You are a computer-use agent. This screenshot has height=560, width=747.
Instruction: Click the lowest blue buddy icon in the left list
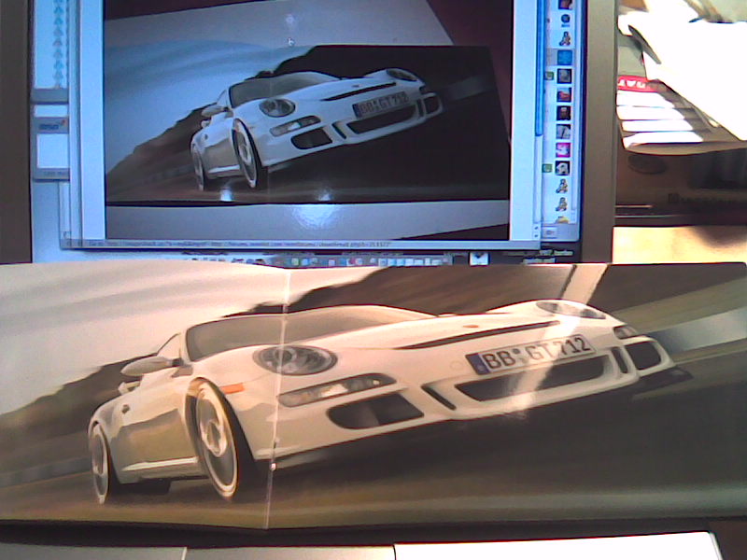pyautogui.click(x=58, y=81)
